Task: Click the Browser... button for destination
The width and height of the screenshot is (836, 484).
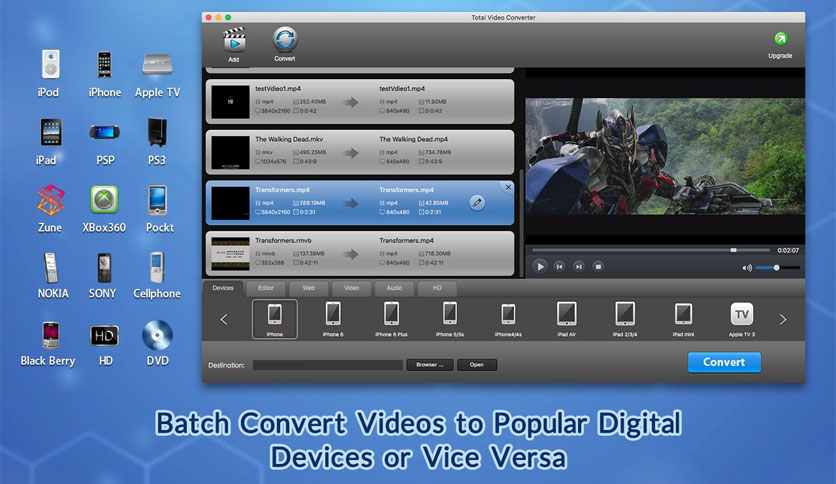Action: [430, 365]
